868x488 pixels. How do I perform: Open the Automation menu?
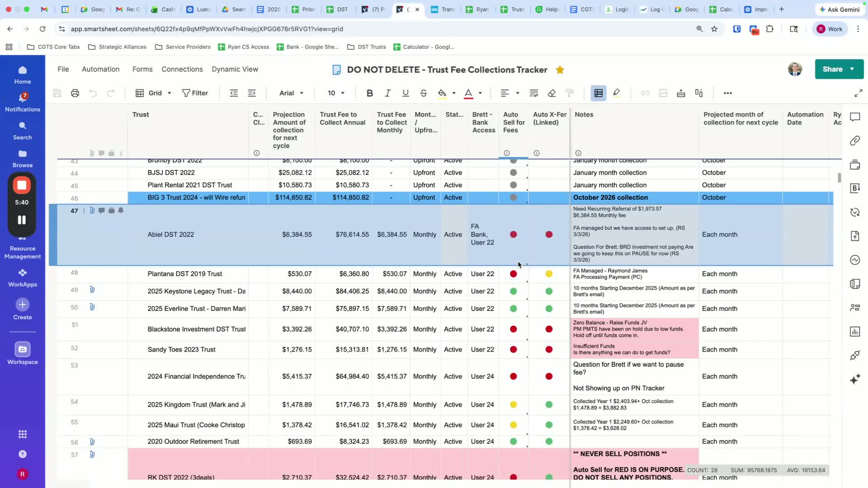click(100, 69)
